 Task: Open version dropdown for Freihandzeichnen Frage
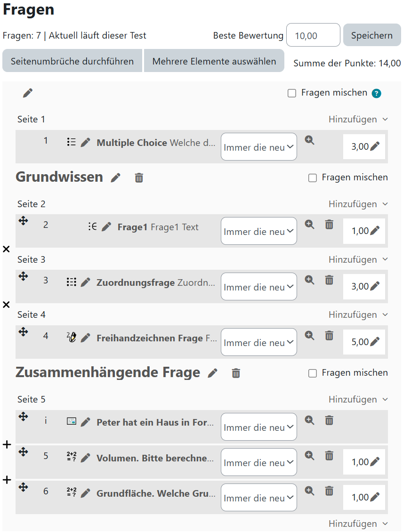(x=259, y=342)
